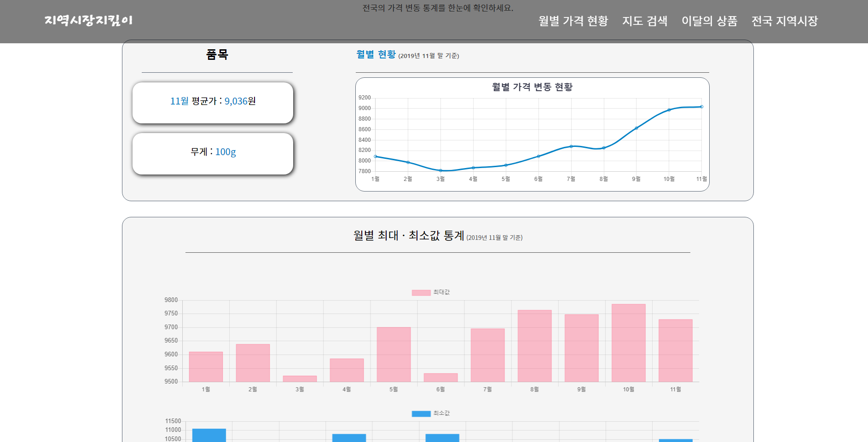Click the 4월 pink maximum bar

coord(347,370)
